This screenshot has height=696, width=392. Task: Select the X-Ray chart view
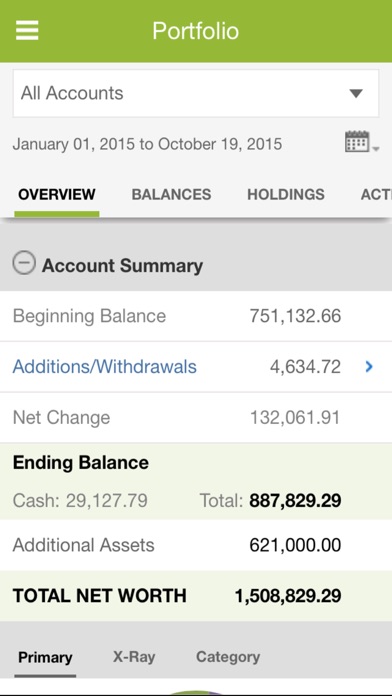pyautogui.click(x=134, y=657)
